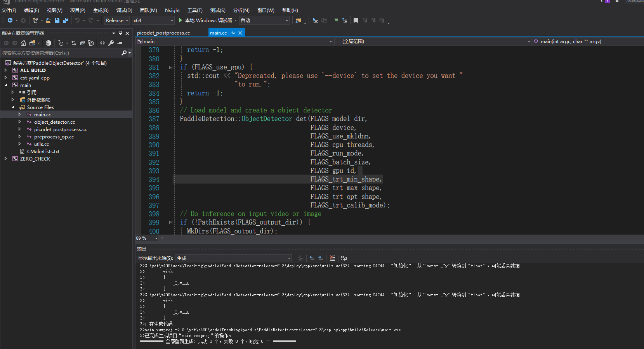644x349 pixels.
Task: Expand the ZERO_CHECK project node
Action: (x=5, y=159)
